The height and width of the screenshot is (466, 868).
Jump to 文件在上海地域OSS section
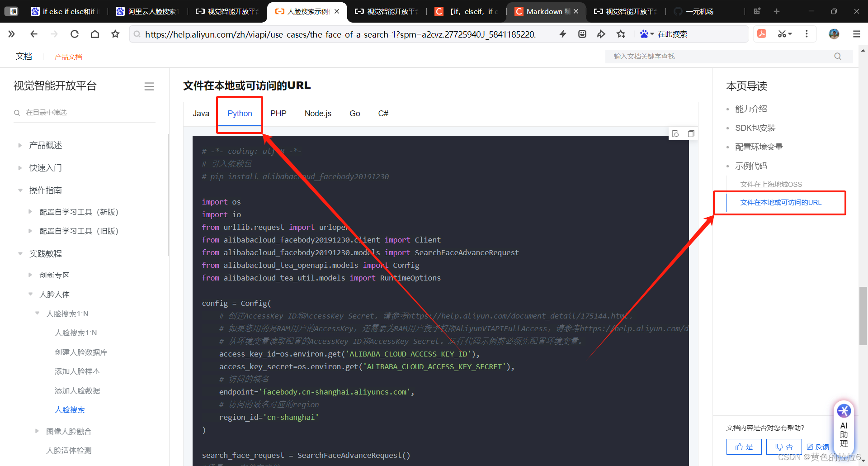(771, 184)
